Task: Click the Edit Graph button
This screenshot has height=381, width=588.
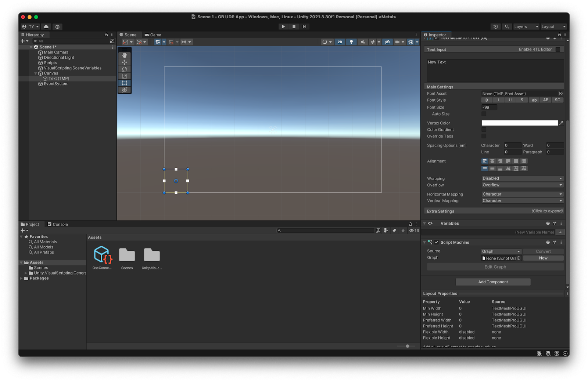Action: [495, 267]
